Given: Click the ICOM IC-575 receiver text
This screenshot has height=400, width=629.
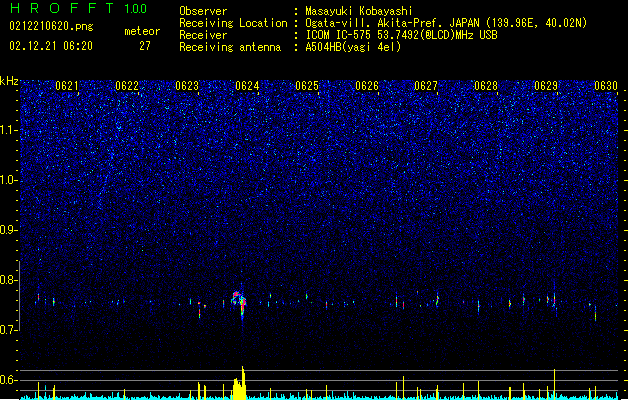Looking at the screenshot, I should tap(401, 35).
